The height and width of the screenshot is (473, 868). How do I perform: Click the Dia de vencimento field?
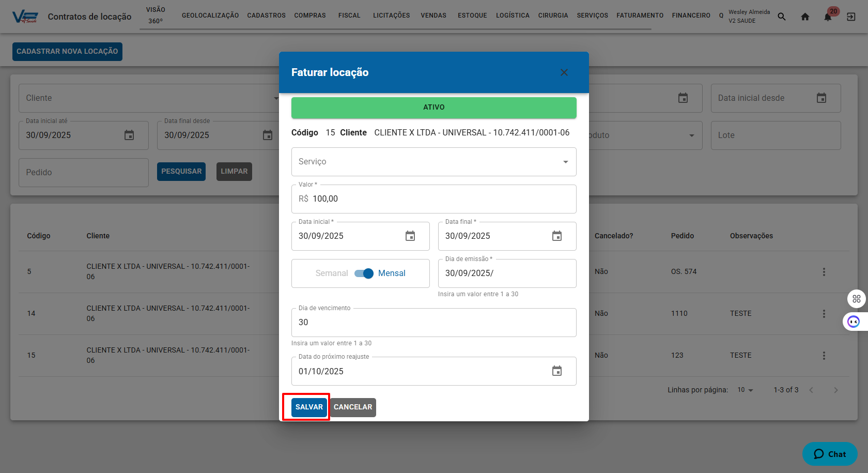coord(433,323)
